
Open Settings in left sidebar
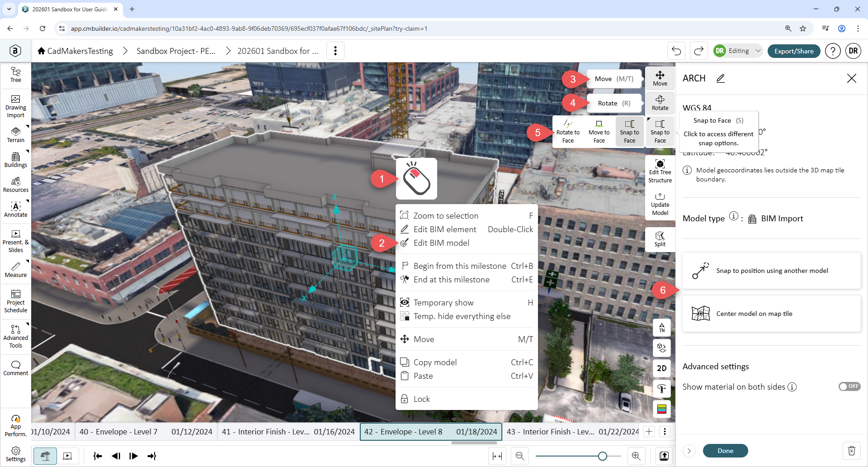point(16,454)
